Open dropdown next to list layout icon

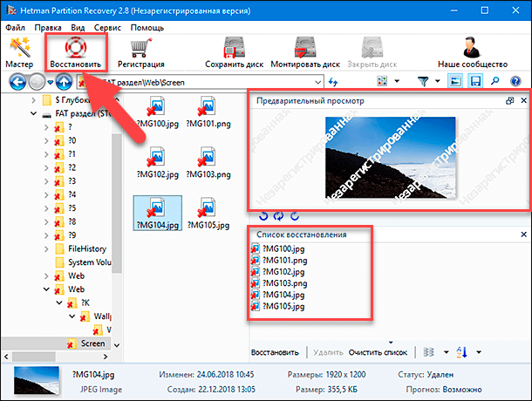pos(447,352)
